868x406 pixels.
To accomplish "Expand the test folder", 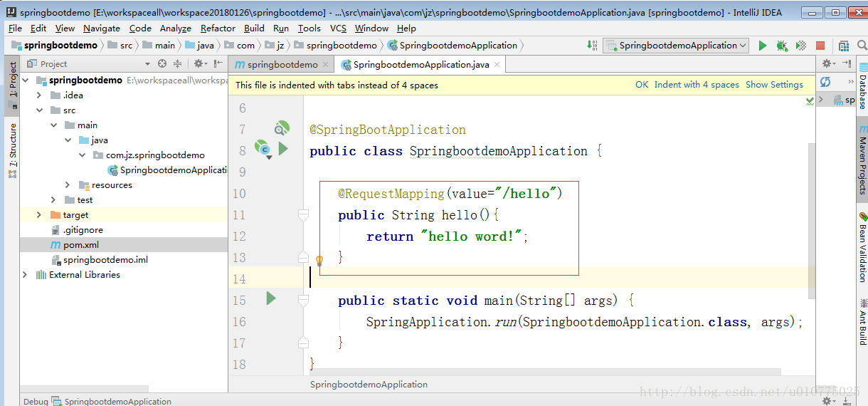I will [54, 200].
